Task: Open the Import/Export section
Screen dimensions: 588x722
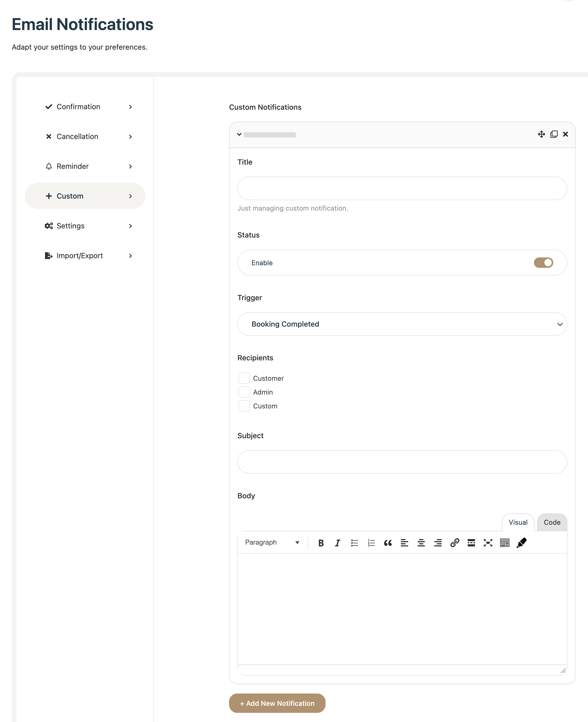Action: point(85,256)
